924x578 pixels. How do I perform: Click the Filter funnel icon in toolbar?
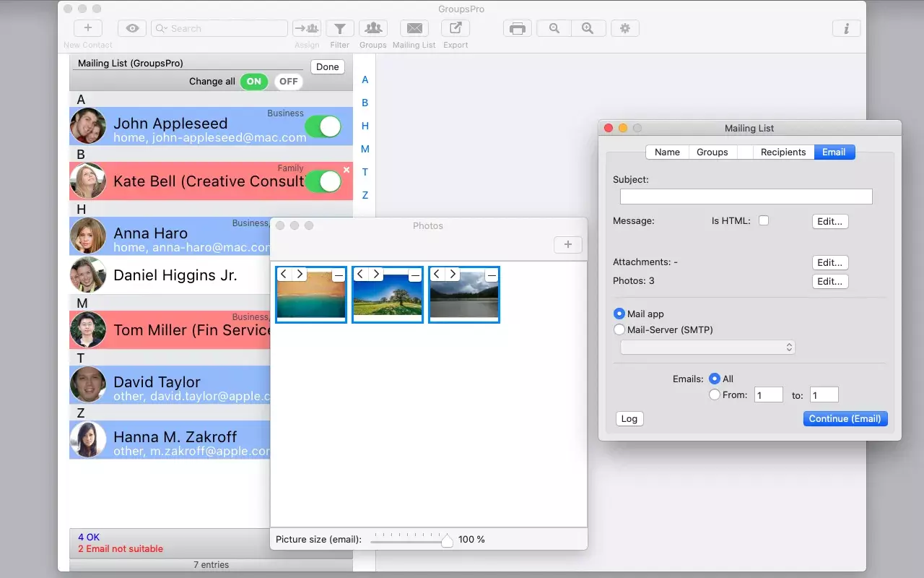click(x=339, y=29)
